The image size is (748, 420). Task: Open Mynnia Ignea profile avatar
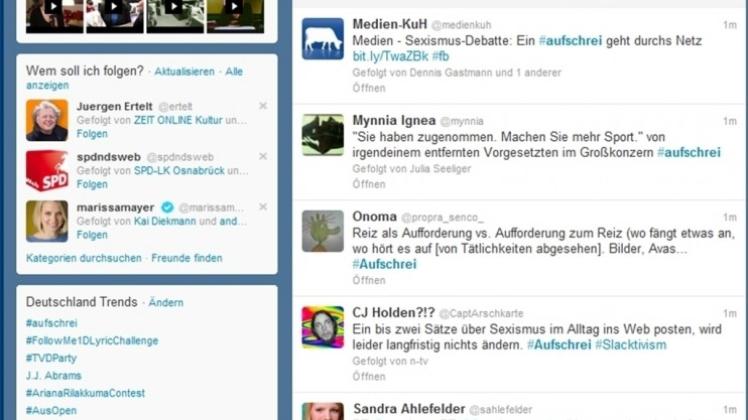coord(322,135)
